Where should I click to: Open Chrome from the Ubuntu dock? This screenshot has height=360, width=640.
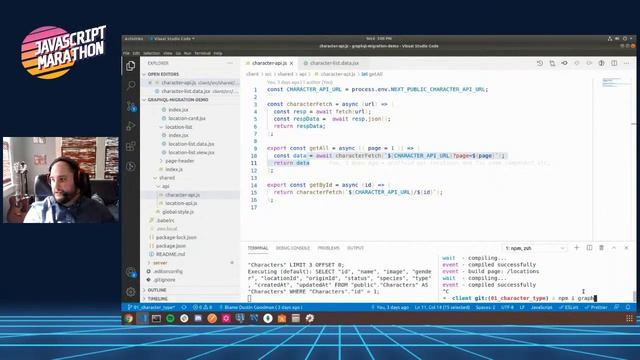(x=129, y=318)
